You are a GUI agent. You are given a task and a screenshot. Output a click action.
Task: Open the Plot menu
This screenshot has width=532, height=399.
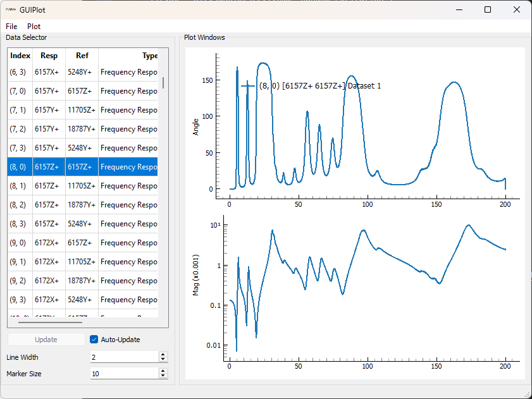pyautogui.click(x=34, y=27)
